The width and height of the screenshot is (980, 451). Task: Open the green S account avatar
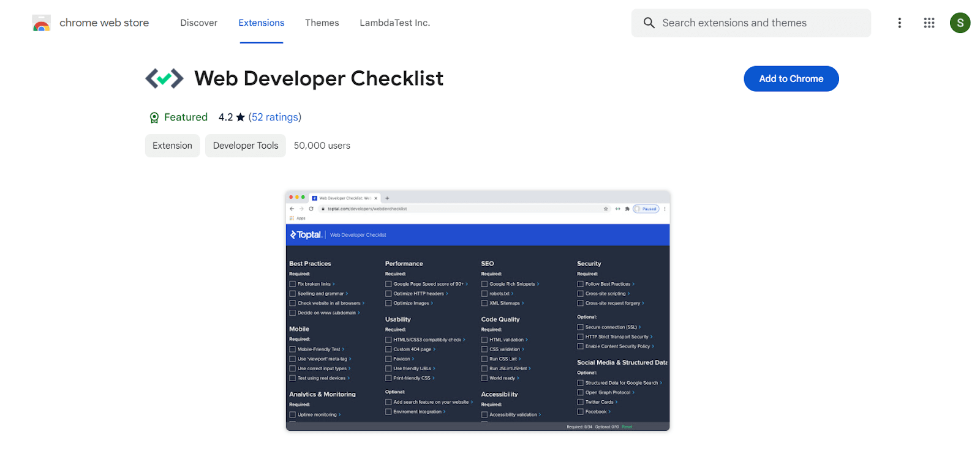960,23
